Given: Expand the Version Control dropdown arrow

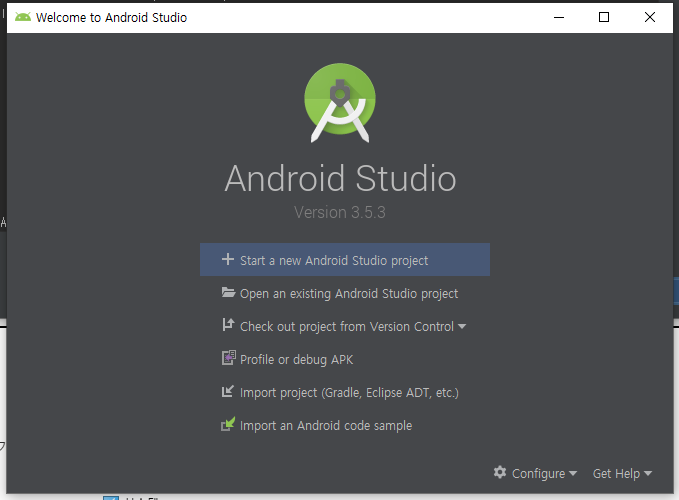Looking at the screenshot, I should [x=462, y=326].
